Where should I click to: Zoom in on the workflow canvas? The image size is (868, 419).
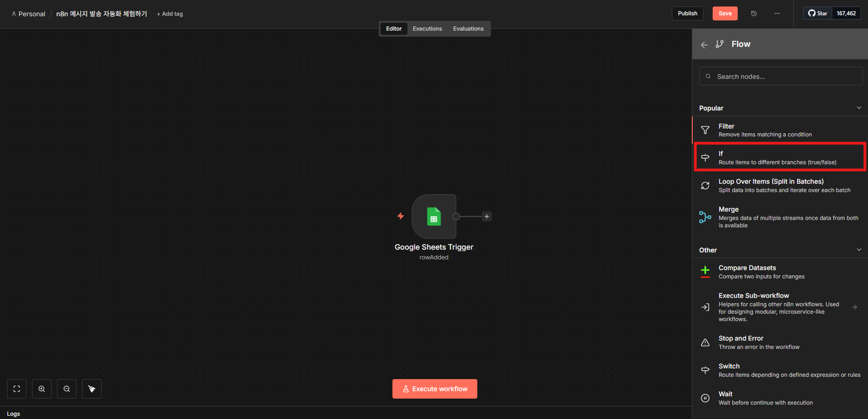(x=42, y=389)
